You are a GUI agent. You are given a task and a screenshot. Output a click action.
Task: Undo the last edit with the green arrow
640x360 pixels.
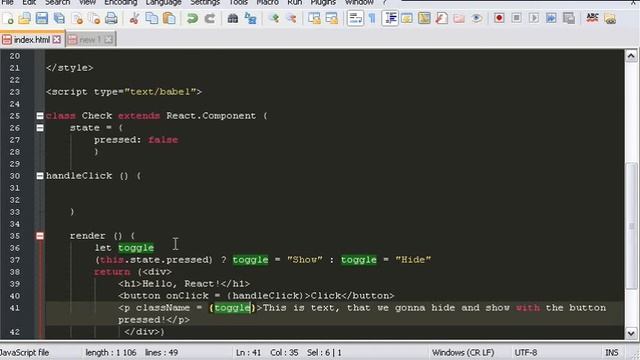click(192, 18)
